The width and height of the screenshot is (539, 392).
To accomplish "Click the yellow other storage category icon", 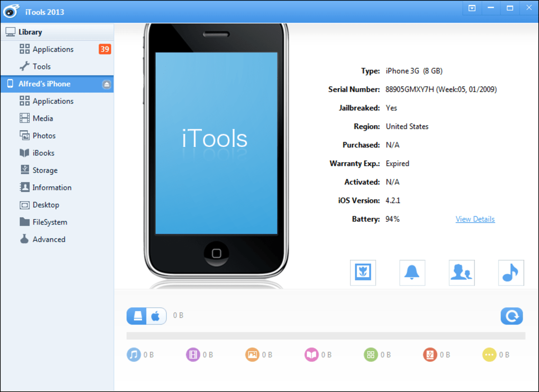I will click(490, 355).
